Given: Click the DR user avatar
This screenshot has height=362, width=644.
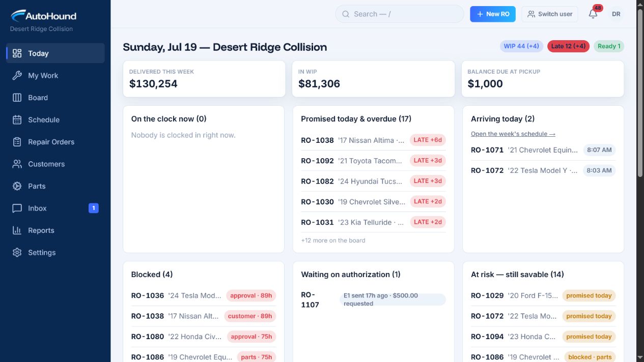Looking at the screenshot, I should (x=616, y=14).
